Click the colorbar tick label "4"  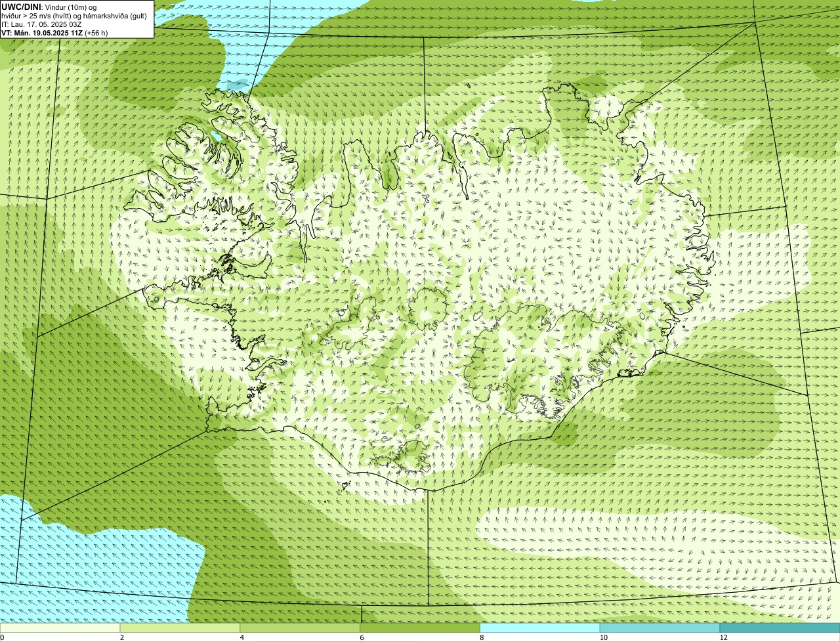(241, 637)
